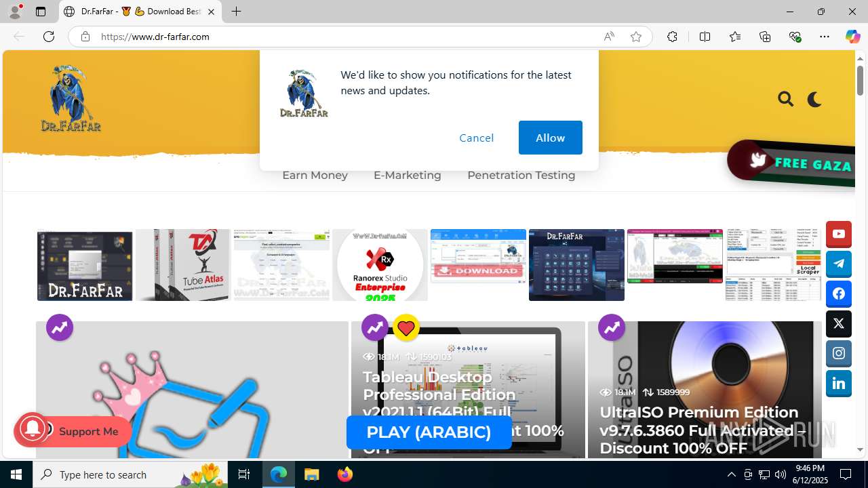Click the Dr.FarFar site logo
This screenshot has height=488, width=868.
(71, 98)
